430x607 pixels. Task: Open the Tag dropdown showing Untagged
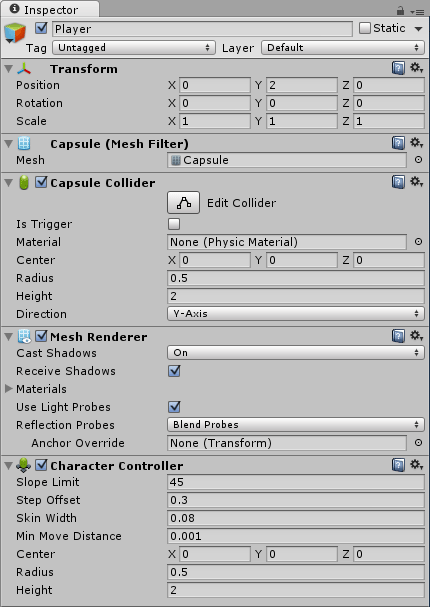[x=134, y=48]
